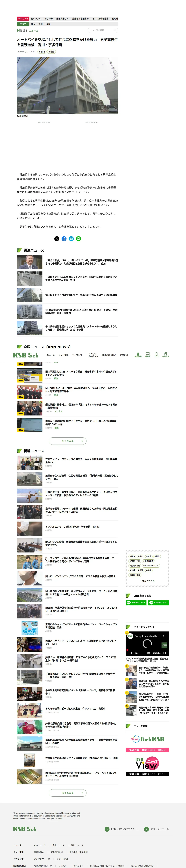Click the NEWS ニュース logo heading

point(27,30)
